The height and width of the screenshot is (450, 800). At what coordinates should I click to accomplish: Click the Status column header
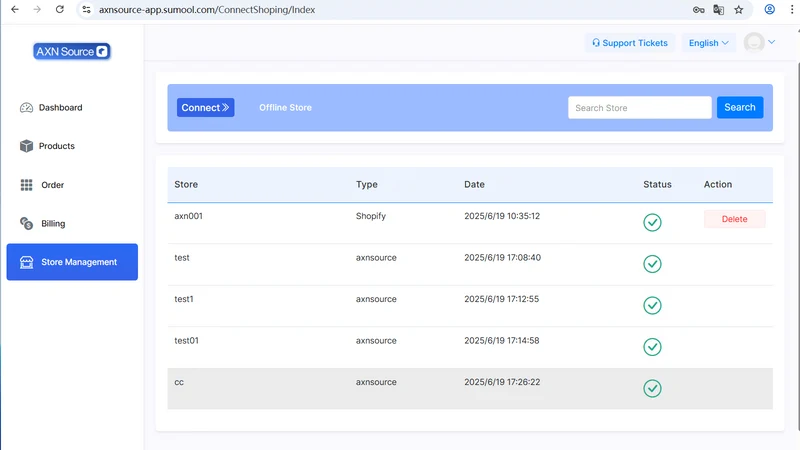point(657,184)
